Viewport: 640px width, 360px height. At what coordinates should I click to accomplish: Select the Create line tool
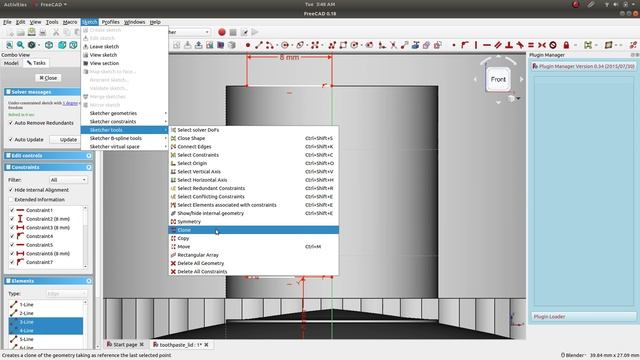[259, 45]
